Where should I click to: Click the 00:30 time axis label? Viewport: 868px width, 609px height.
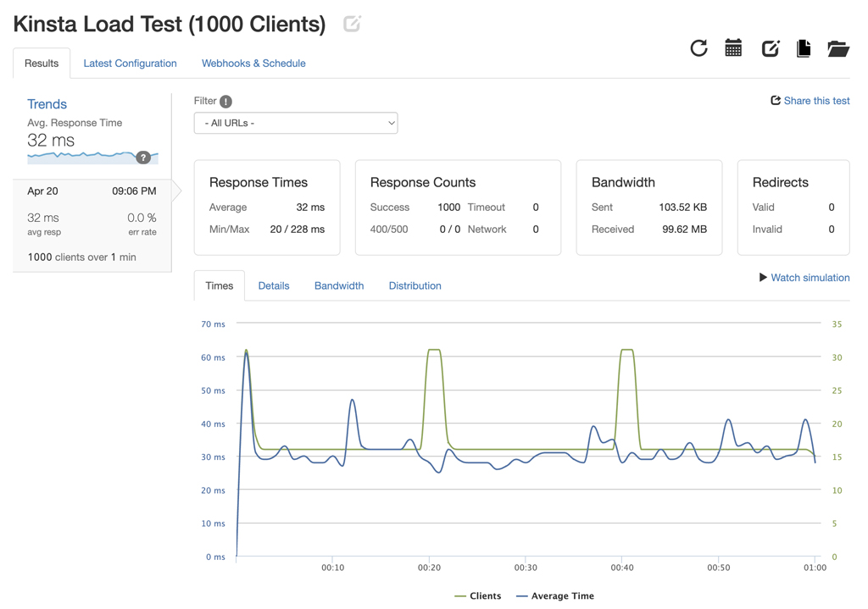pos(526,567)
